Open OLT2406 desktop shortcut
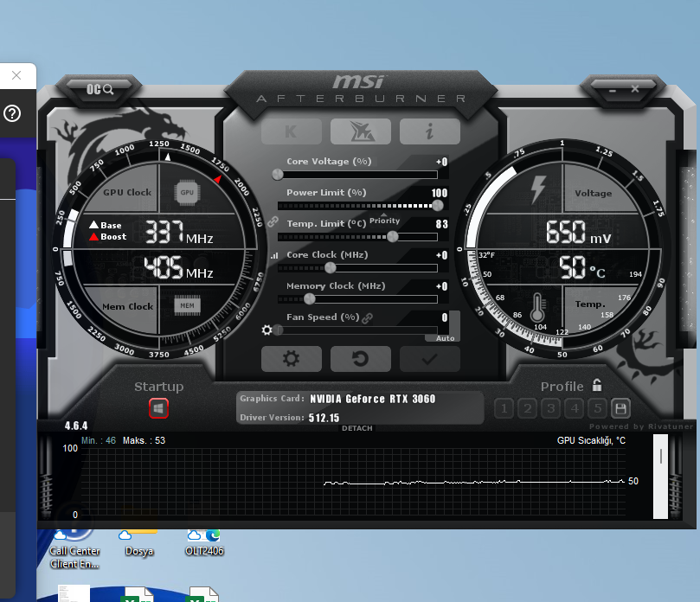The width and height of the screenshot is (700, 602). point(204,543)
